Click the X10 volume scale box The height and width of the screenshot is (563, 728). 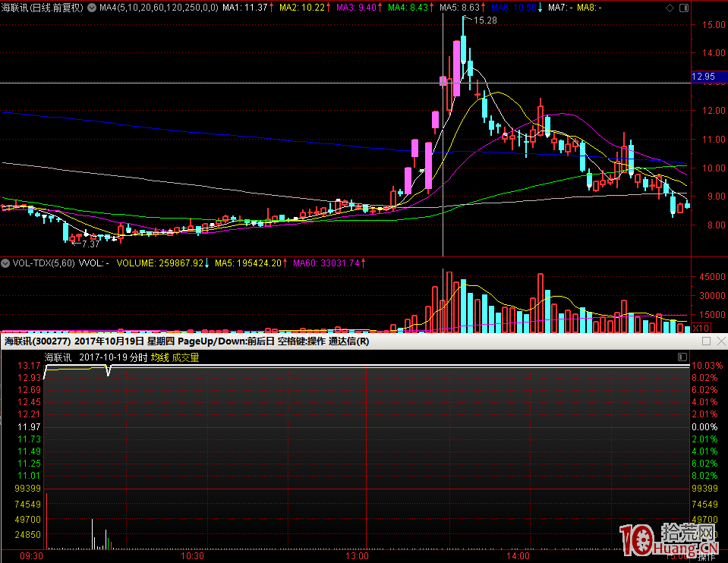tap(701, 328)
